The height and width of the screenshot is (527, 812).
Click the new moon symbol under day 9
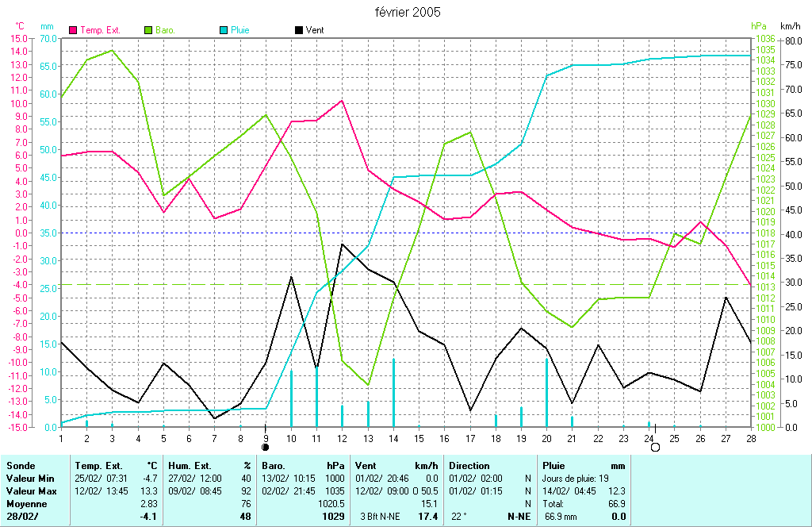pyautogui.click(x=266, y=448)
